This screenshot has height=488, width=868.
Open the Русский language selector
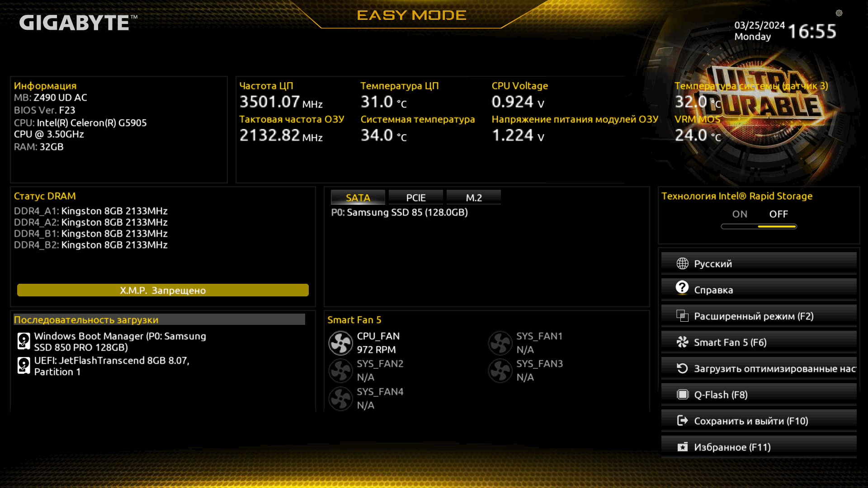click(759, 263)
